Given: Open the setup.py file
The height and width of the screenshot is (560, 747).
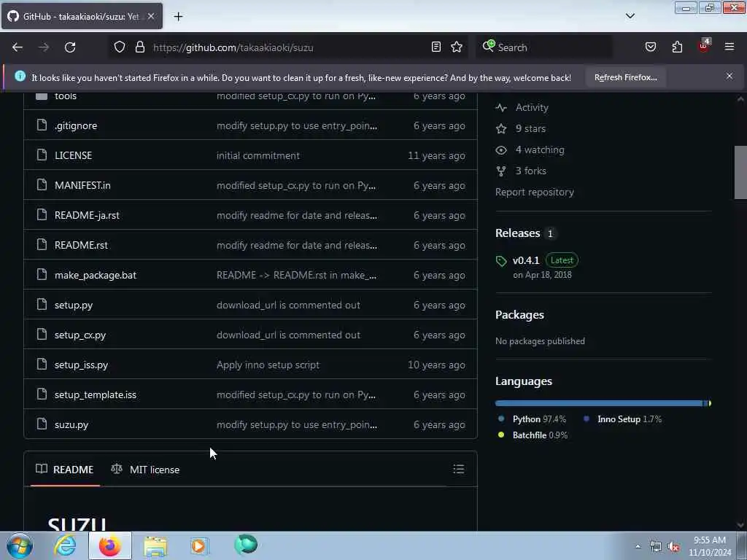Looking at the screenshot, I should pyautogui.click(x=74, y=306).
